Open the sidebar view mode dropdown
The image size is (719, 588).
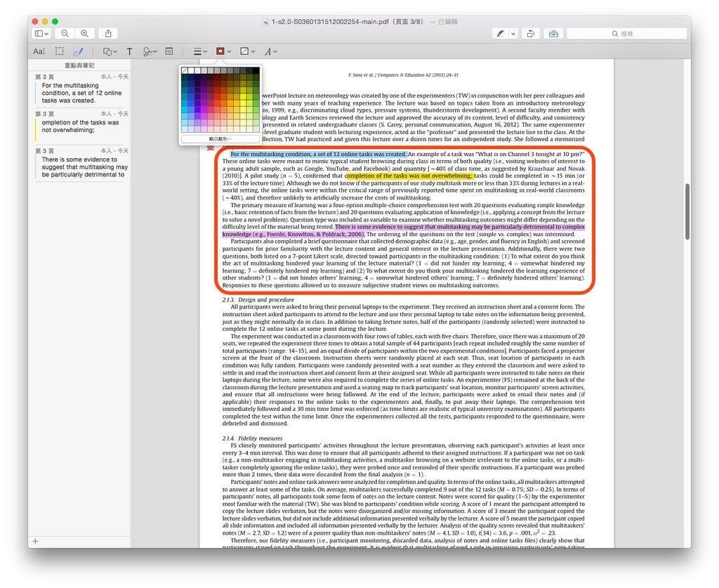41,34
